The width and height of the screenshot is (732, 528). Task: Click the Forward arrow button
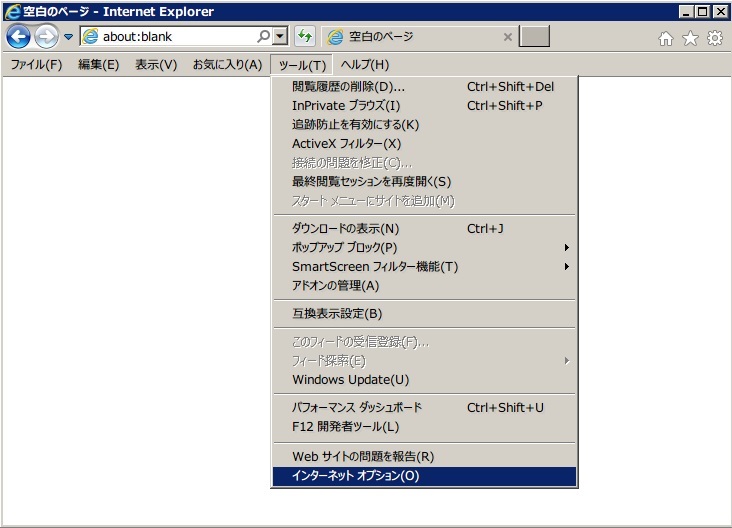point(47,36)
